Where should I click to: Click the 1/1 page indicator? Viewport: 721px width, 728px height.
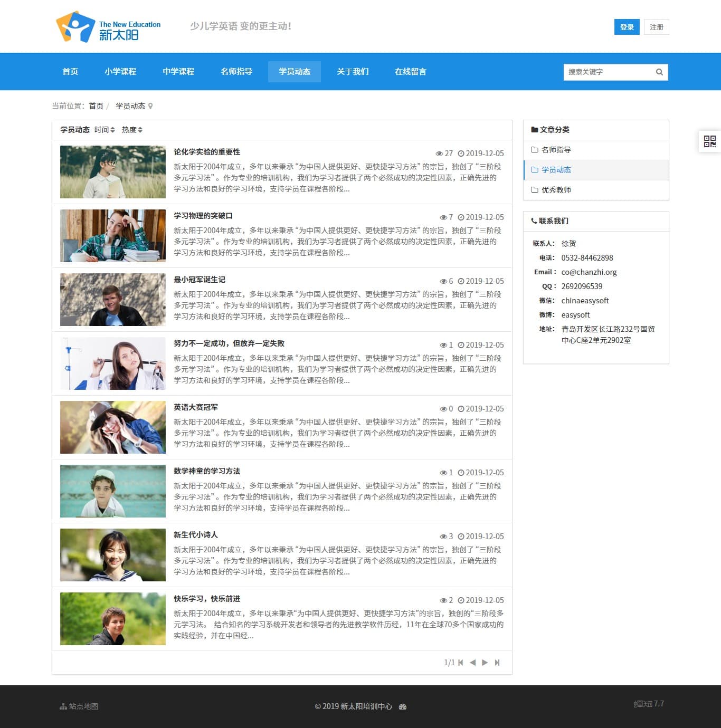(449, 663)
